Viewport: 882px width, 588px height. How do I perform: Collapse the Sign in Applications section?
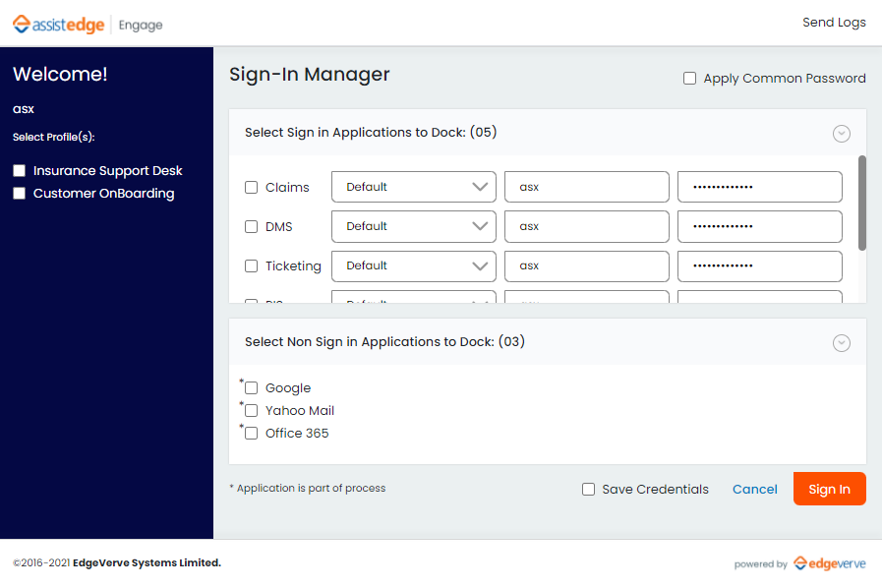pos(841,134)
